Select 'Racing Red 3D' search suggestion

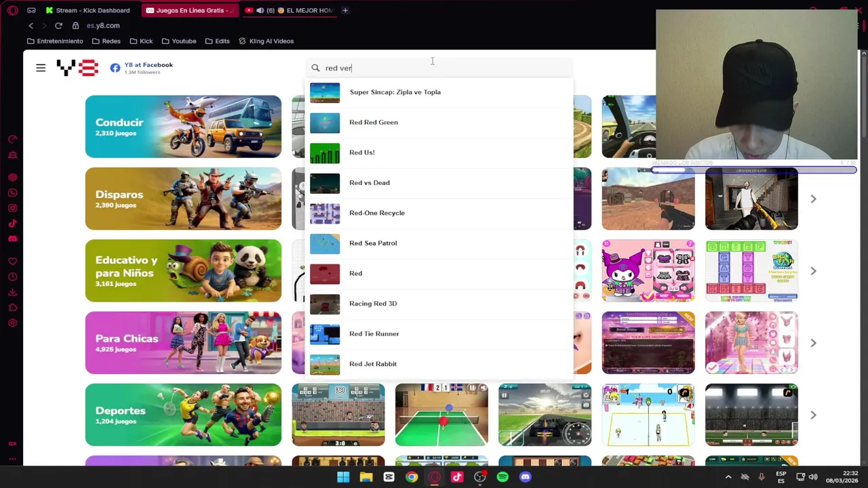tap(439, 304)
